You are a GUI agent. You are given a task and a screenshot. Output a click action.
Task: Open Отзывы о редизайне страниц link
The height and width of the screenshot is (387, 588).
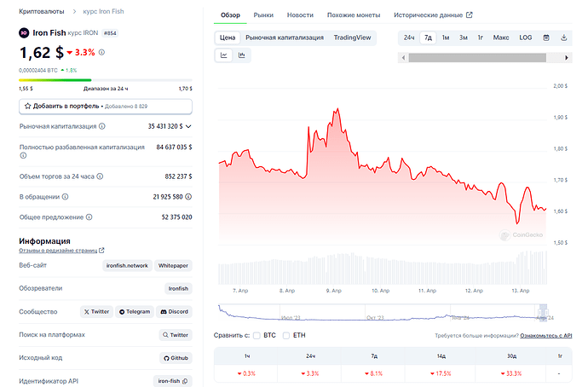pyautogui.click(x=58, y=250)
